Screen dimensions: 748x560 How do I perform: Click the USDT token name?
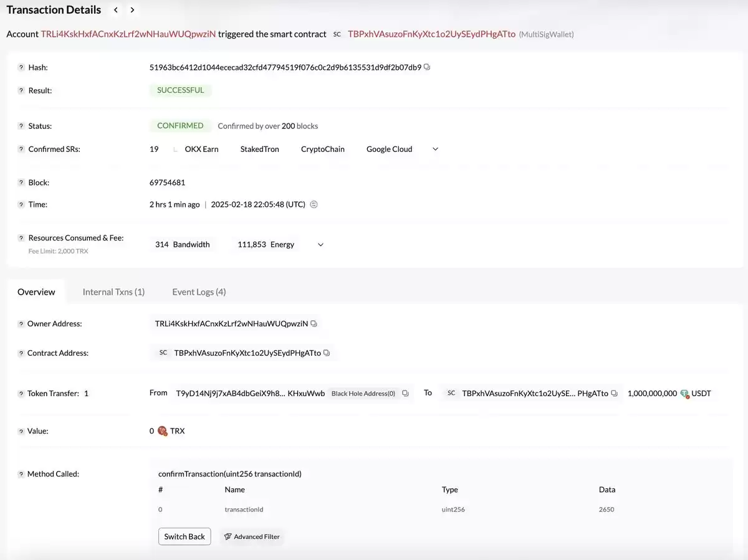pos(701,393)
